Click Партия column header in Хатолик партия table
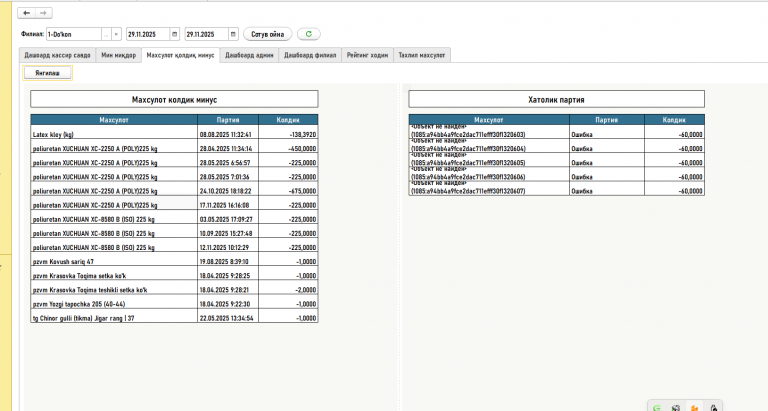Viewport: 768px width, 411px height. (x=607, y=120)
